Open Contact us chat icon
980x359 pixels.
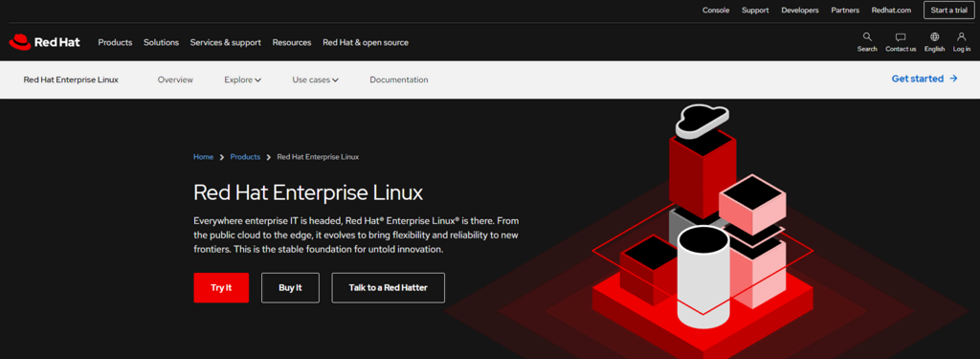pos(901,37)
